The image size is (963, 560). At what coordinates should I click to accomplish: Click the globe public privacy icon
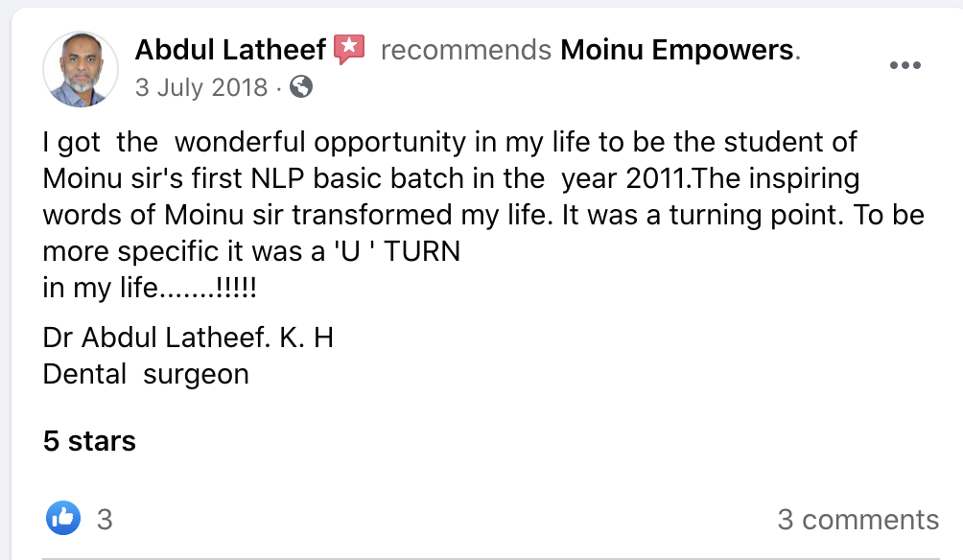301,86
